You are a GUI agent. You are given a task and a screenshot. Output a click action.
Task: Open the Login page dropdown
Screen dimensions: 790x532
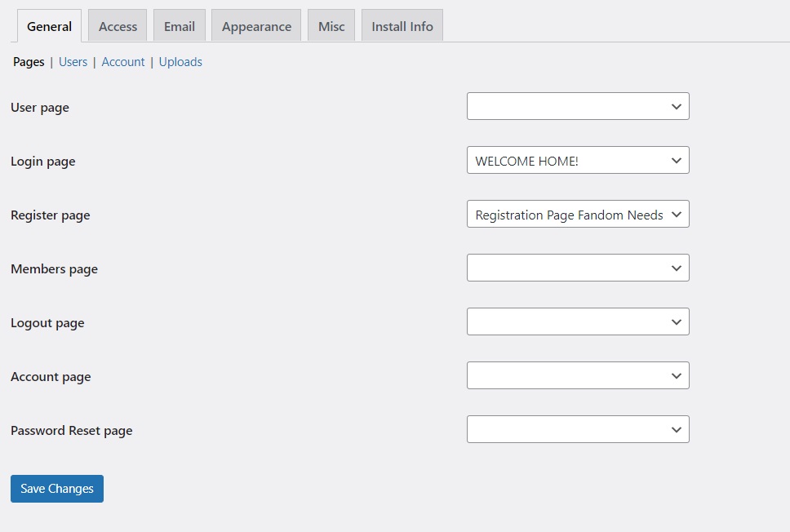(x=578, y=160)
